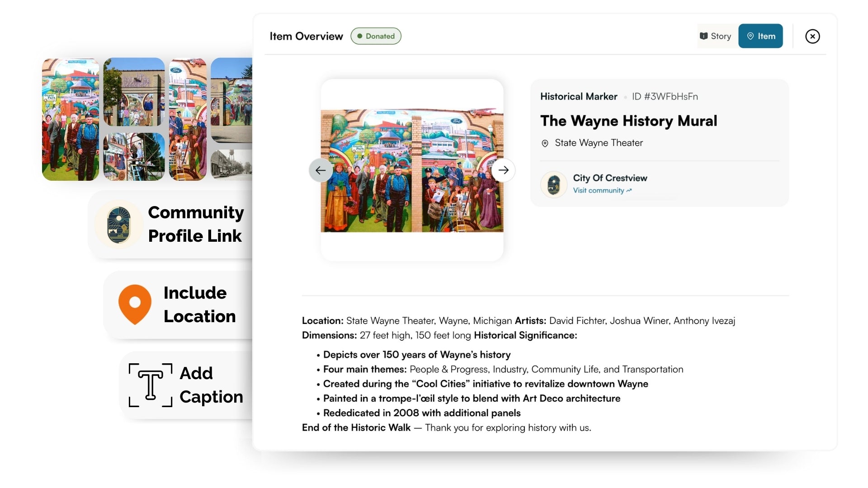
Task: Click the 'Rededicated in 2008 with additional panels' bullet
Action: click(422, 413)
